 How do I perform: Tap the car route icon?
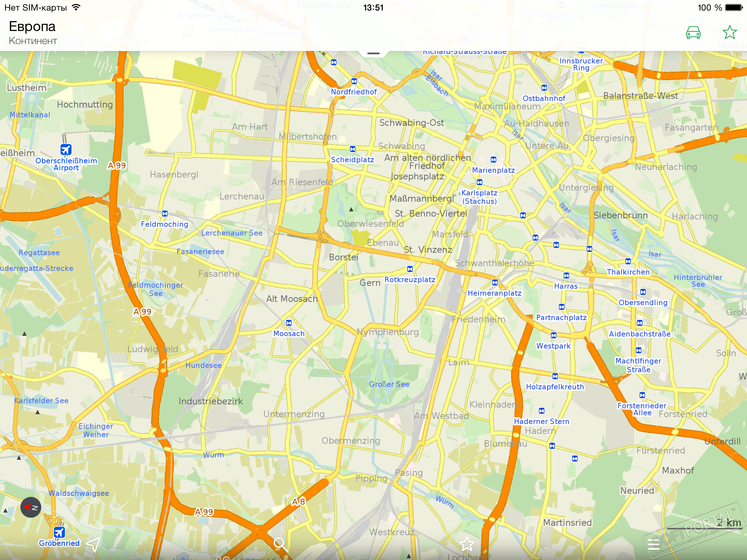693,33
